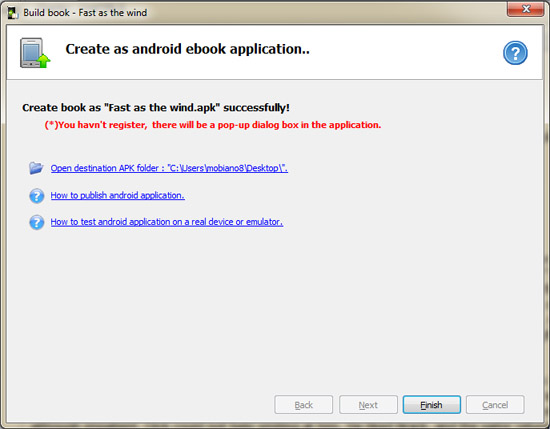The width and height of the screenshot is (550, 429).
Task: Close the Build book window
Action: pyautogui.click(x=525, y=9)
